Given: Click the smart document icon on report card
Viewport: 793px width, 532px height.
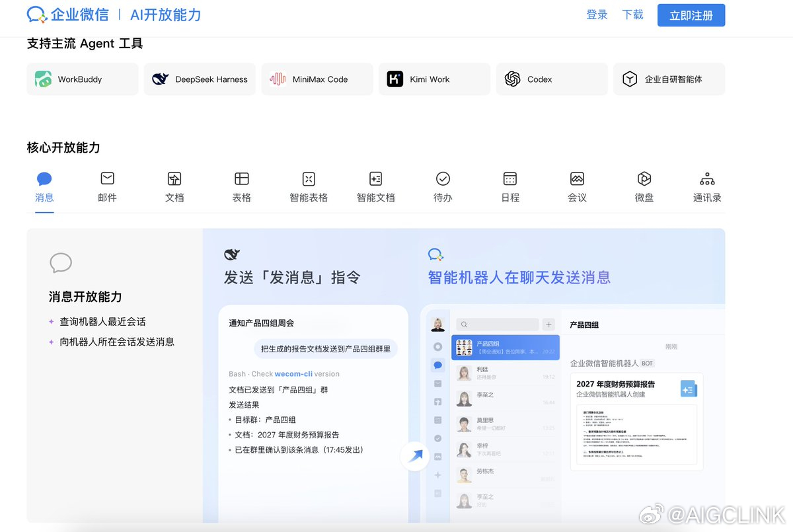Looking at the screenshot, I should [689, 389].
